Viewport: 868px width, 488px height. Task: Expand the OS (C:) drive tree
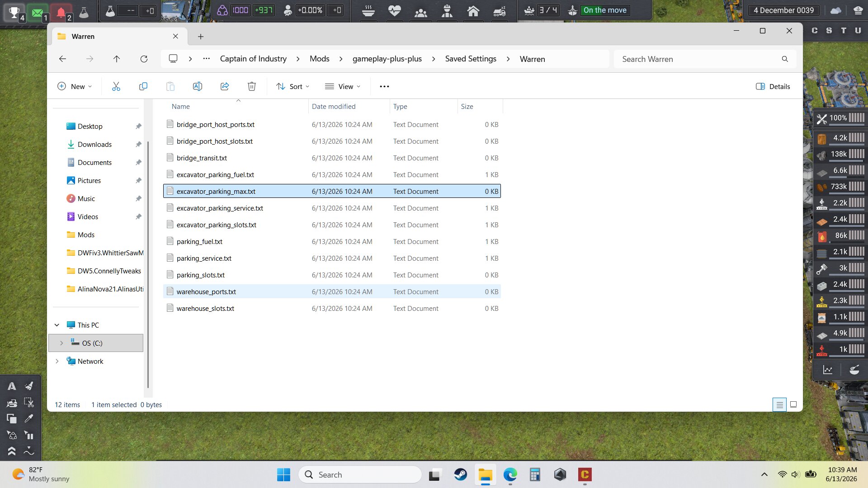tap(61, 343)
